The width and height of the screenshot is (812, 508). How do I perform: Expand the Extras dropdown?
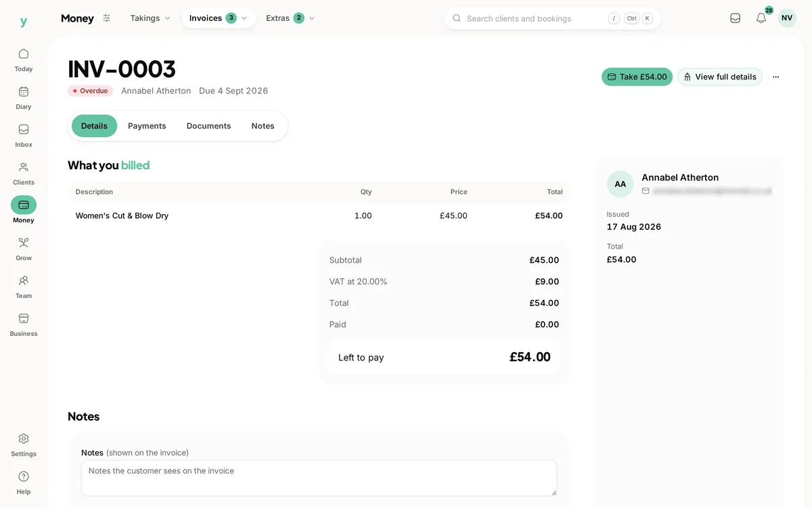click(290, 18)
